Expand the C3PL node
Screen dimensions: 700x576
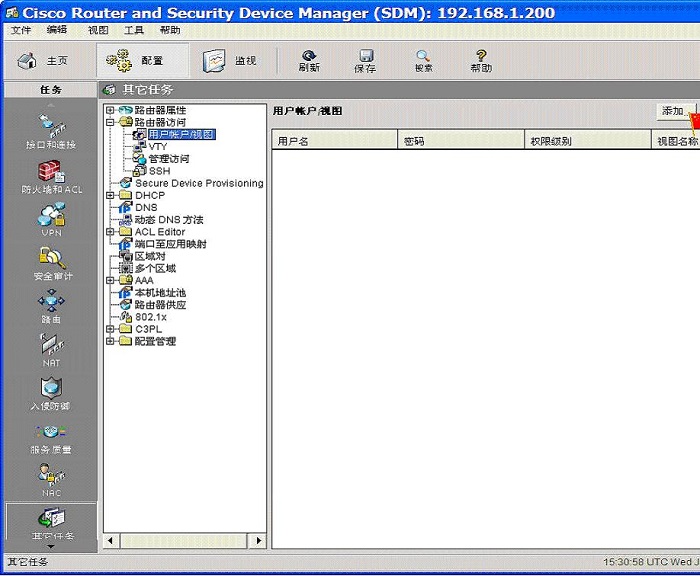[x=110, y=329]
